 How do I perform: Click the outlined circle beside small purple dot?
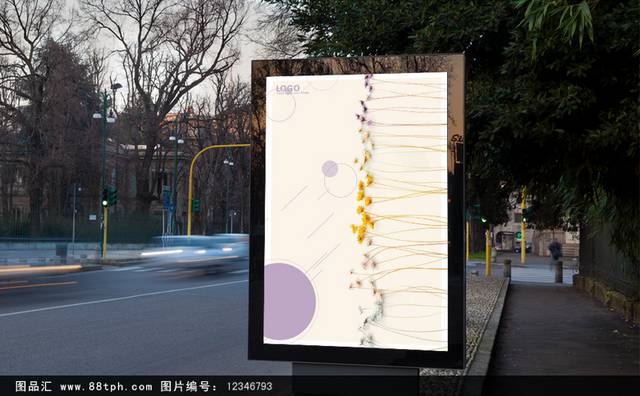pyautogui.click(x=341, y=180)
